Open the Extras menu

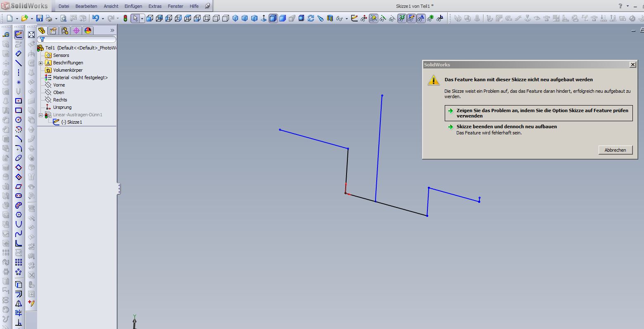click(x=155, y=6)
